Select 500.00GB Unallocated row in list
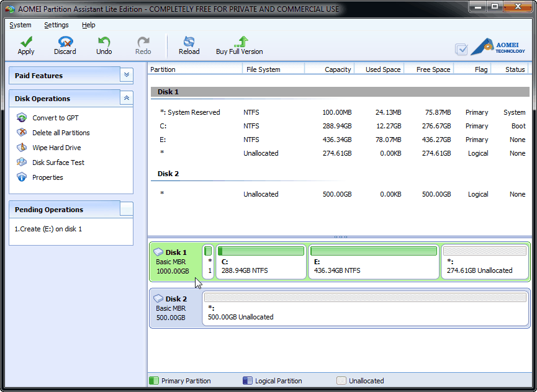 (x=340, y=194)
